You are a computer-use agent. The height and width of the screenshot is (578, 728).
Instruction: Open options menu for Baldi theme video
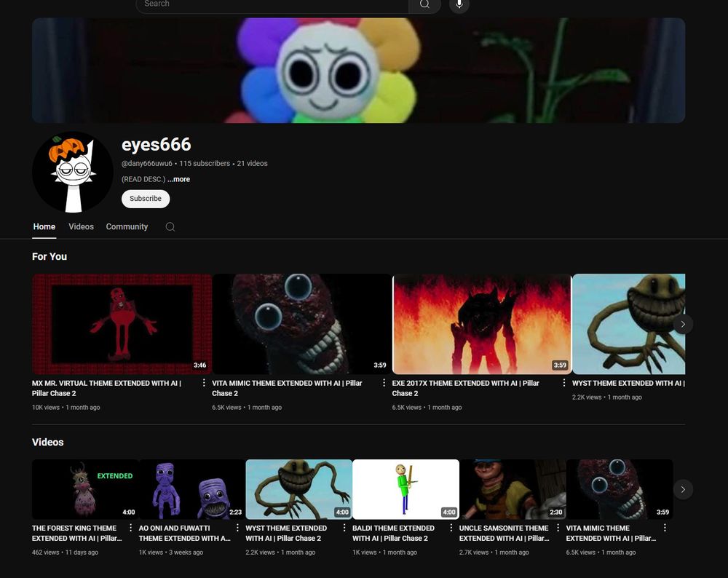[x=451, y=528]
